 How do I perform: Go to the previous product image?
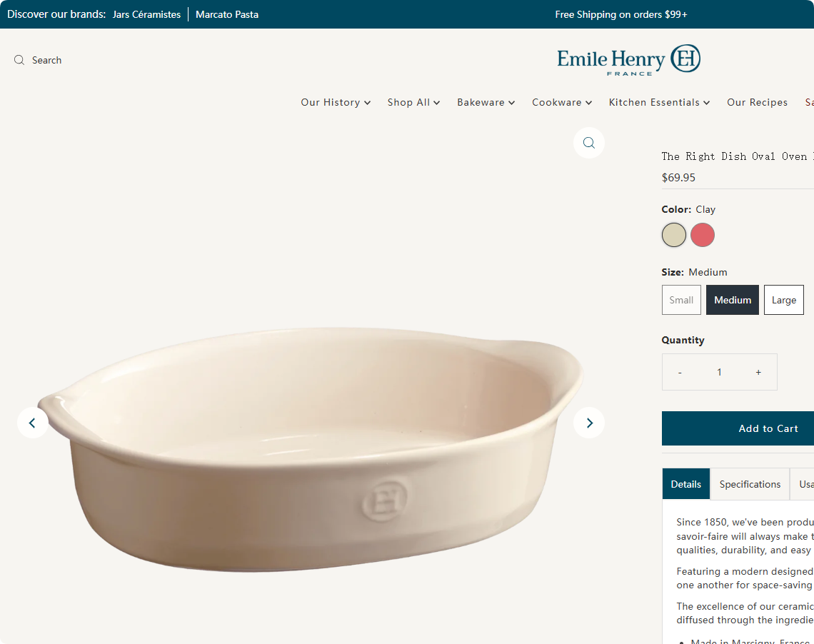click(x=33, y=423)
